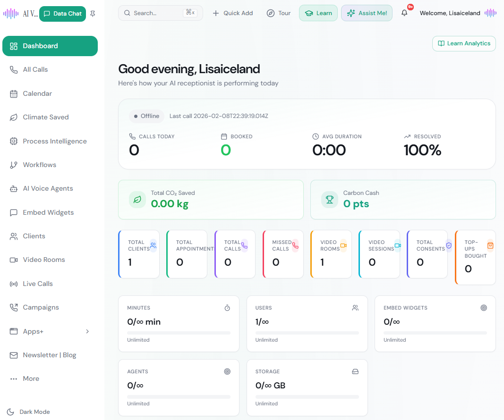Viewport: 504px width, 420px height.
Task: Click the users icon in Users card
Action: [355, 308]
